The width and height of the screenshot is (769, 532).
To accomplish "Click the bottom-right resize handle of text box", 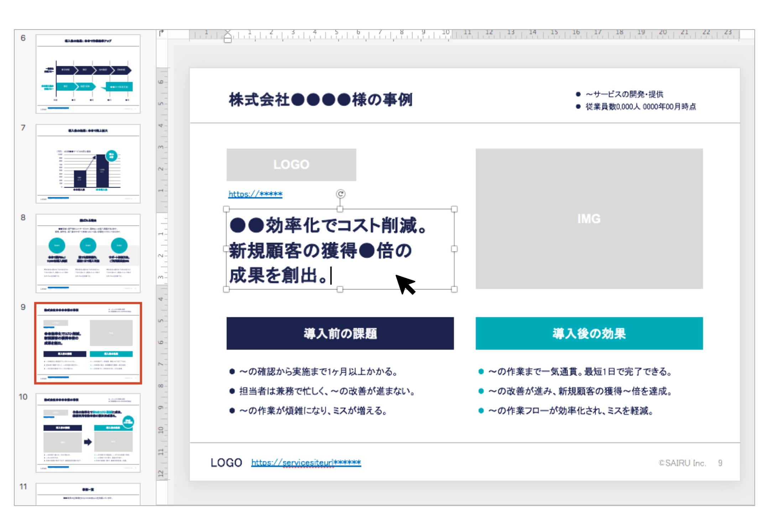I will tap(454, 290).
